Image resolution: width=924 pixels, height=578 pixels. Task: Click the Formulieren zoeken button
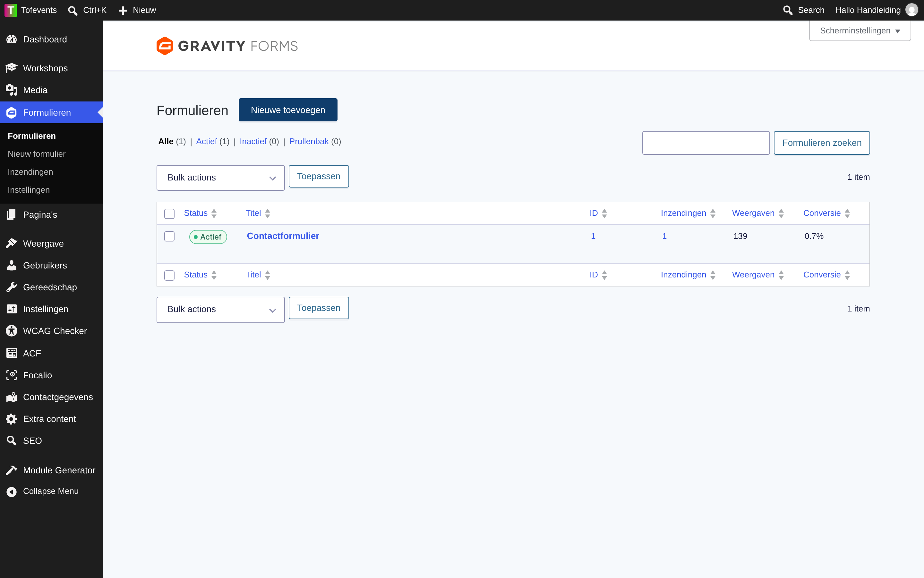pos(822,143)
